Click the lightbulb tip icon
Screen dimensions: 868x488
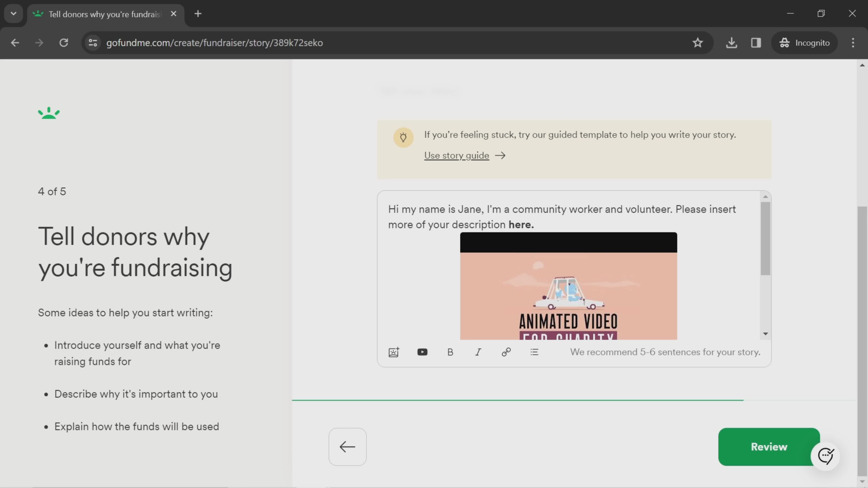pos(403,137)
